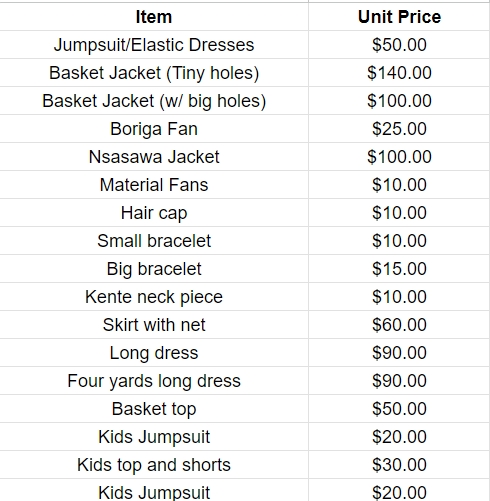The height and width of the screenshot is (501, 490).
Task: Select the $140.00 price cell
Action: click(399, 73)
